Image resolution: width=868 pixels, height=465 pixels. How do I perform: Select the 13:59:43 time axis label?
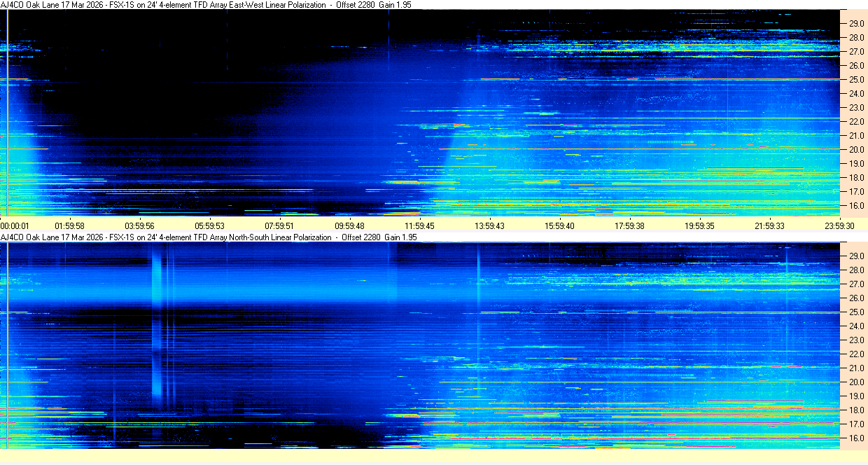tap(490, 225)
